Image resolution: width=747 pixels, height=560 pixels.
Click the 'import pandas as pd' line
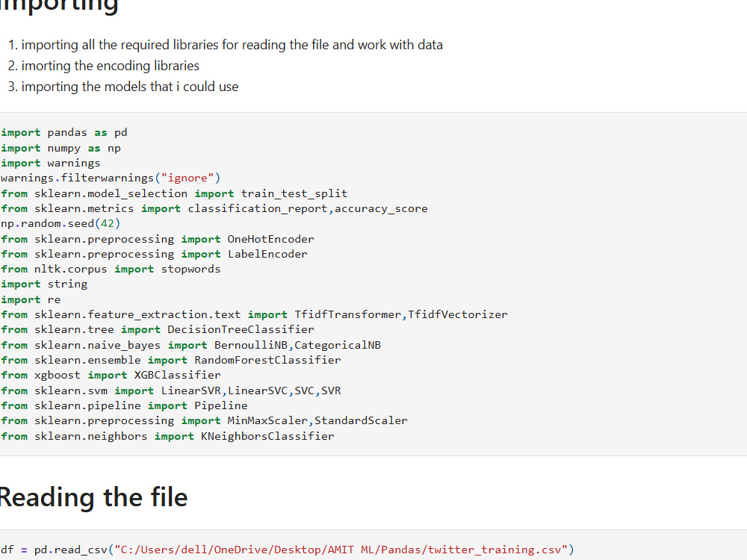click(63, 132)
